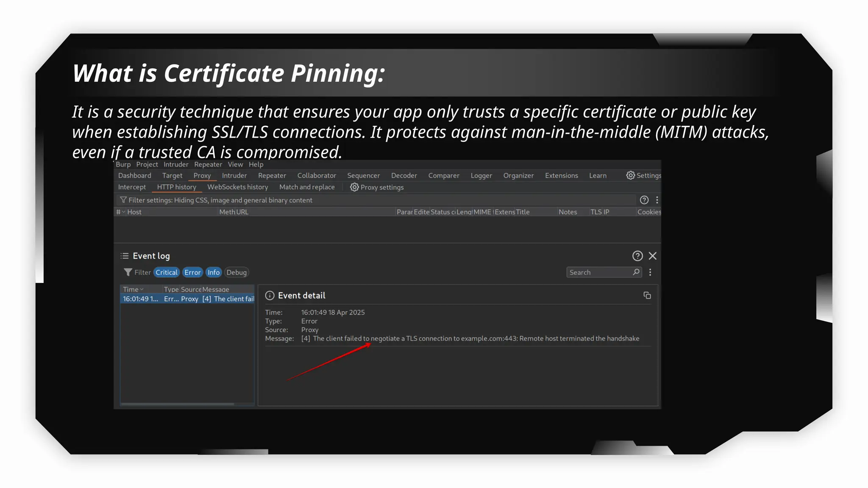Screen dimensions: 868x488
Task: Click the 16:01:49 18 Apr 2025 time value
Action: (x=333, y=312)
